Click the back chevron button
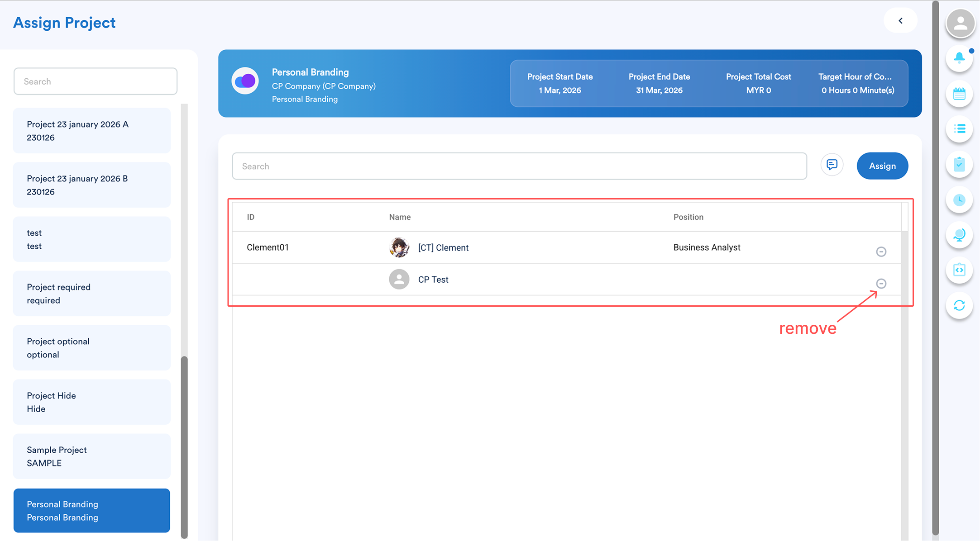Screen dimensions: 980x541 [x=900, y=21]
